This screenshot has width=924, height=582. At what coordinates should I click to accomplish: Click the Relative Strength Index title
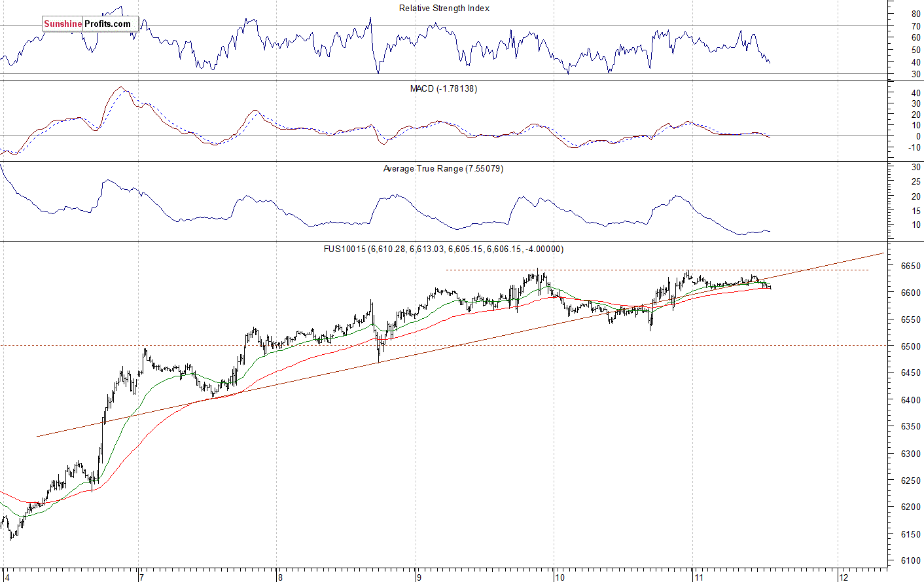[444, 9]
